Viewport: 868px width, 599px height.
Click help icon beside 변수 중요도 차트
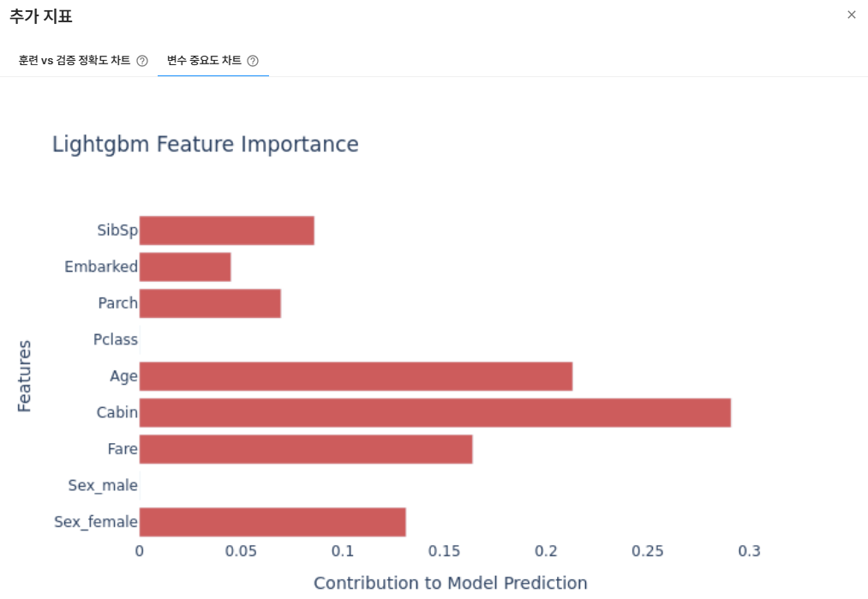(x=253, y=61)
